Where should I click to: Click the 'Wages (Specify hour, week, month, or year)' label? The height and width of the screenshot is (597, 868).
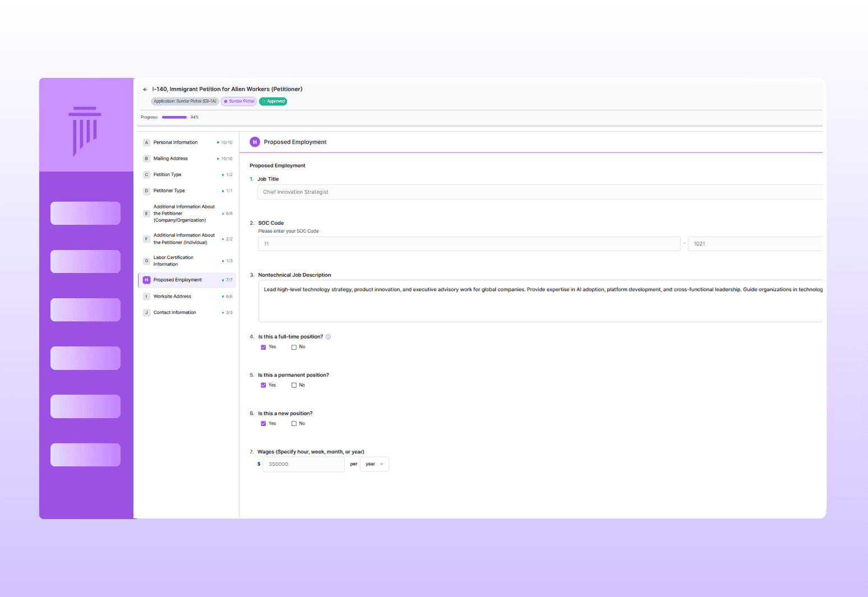[x=311, y=452]
